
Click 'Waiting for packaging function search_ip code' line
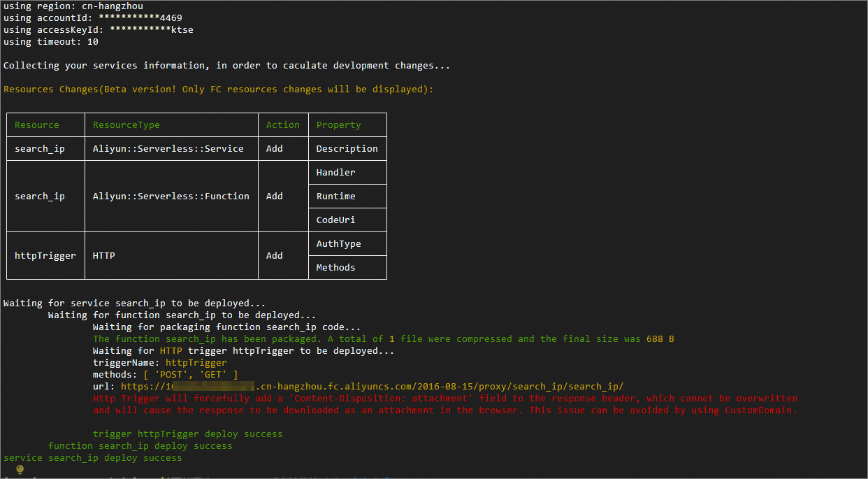pos(227,327)
